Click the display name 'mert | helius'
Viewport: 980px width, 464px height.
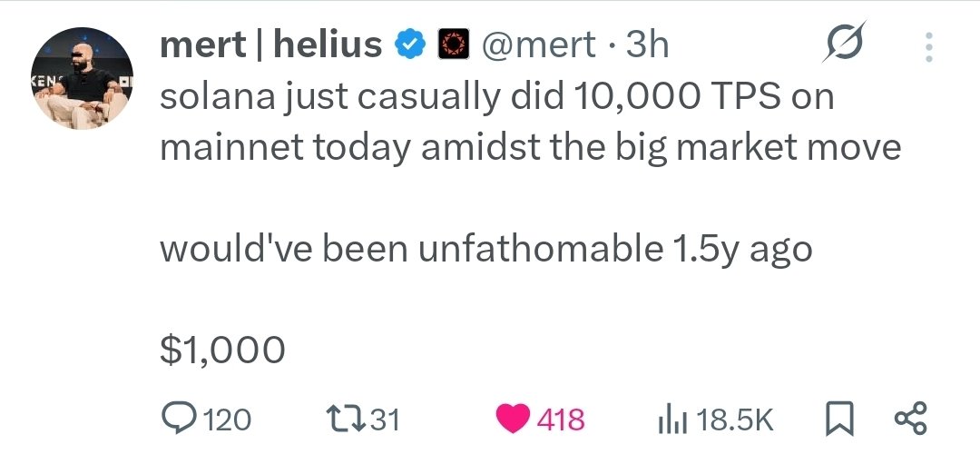pos(270,44)
